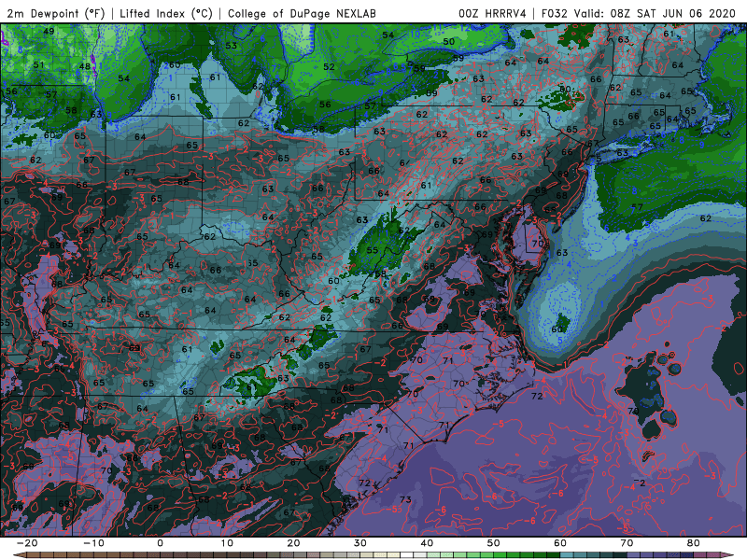Click the -20 label on the color scale

coord(27,543)
